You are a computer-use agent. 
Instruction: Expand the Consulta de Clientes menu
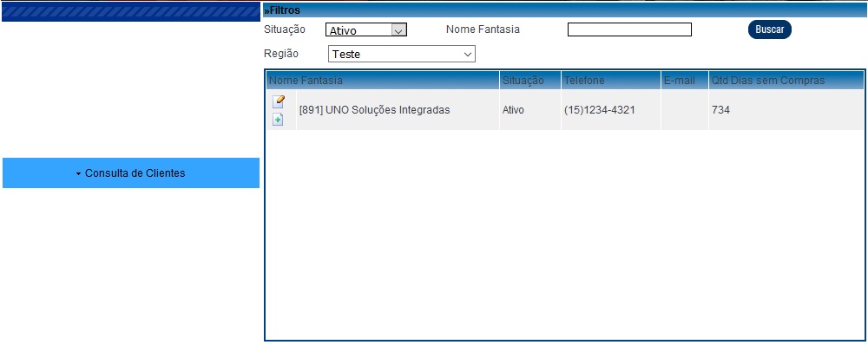[x=131, y=173]
